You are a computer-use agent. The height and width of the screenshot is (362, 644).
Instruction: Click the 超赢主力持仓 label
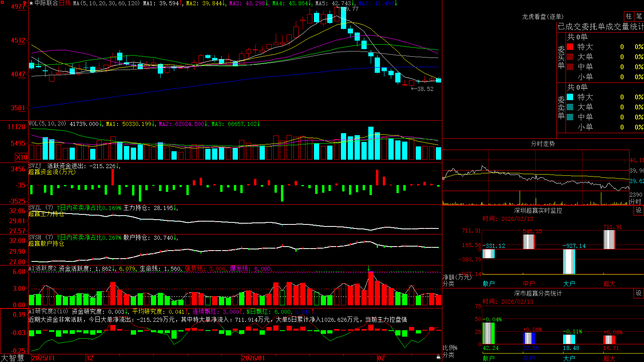pos(46,214)
